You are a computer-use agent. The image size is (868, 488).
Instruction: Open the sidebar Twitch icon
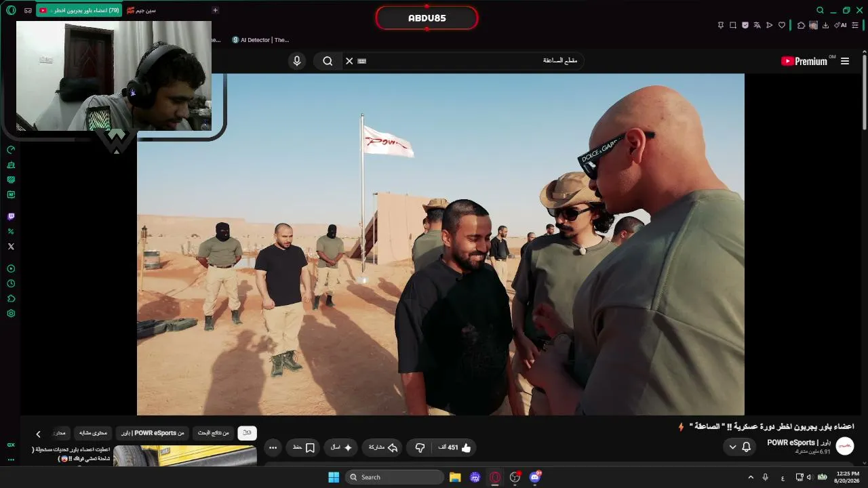[11, 217]
